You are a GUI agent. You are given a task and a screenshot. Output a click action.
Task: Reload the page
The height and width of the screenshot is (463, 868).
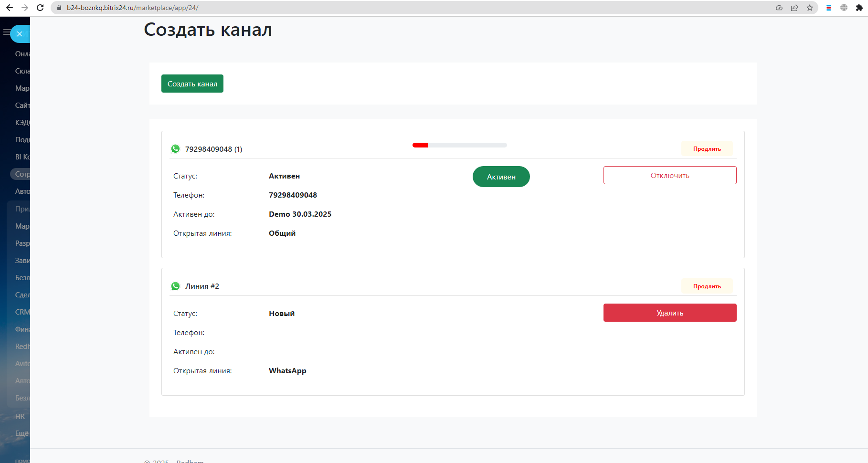(x=40, y=8)
